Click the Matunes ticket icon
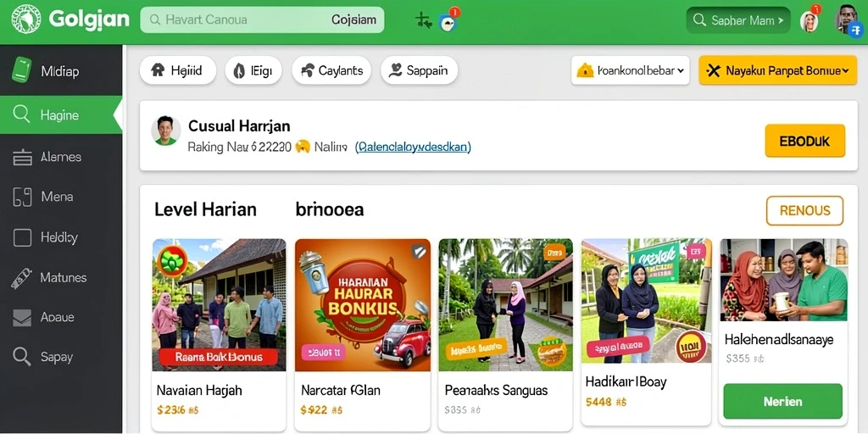The height and width of the screenshot is (434, 868). pyautogui.click(x=21, y=278)
